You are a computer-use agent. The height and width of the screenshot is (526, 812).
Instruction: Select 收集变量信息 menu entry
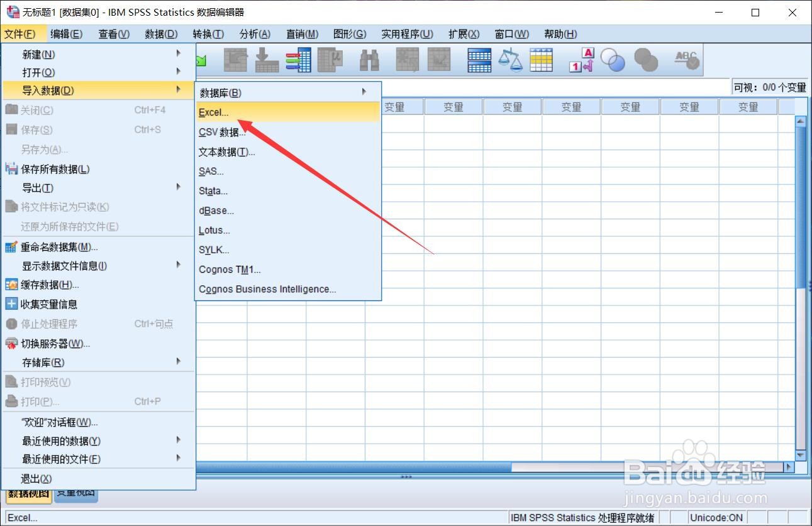99,304
